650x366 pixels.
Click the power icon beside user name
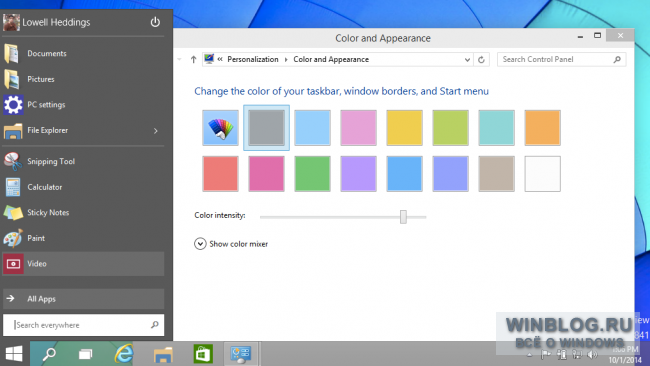[x=155, y=22]
